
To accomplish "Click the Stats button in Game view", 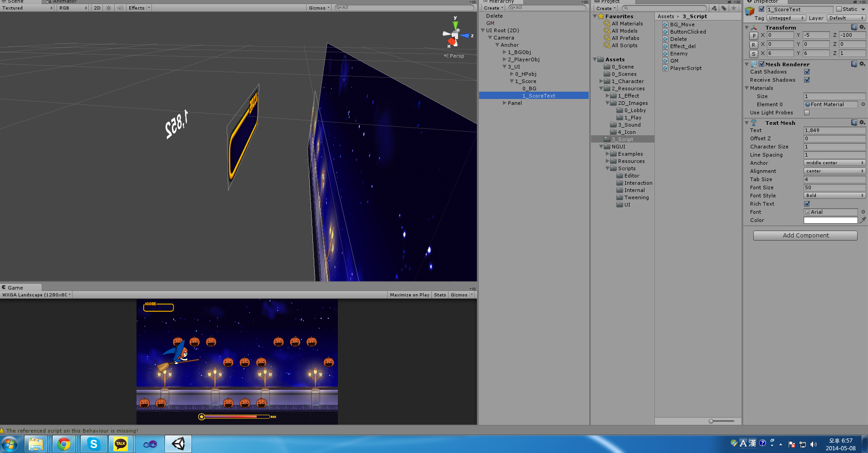I will click(x=440, y=295).
